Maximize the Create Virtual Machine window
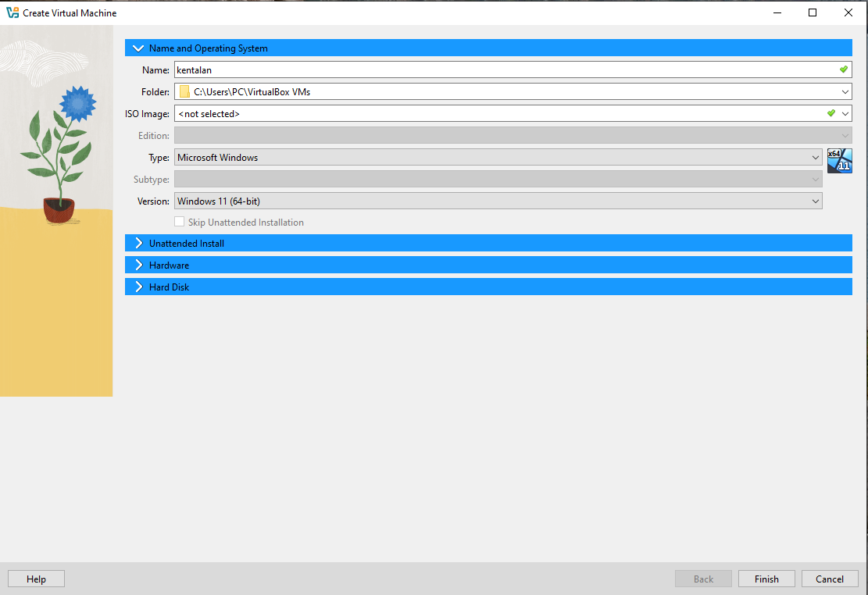 coord(813,12)
